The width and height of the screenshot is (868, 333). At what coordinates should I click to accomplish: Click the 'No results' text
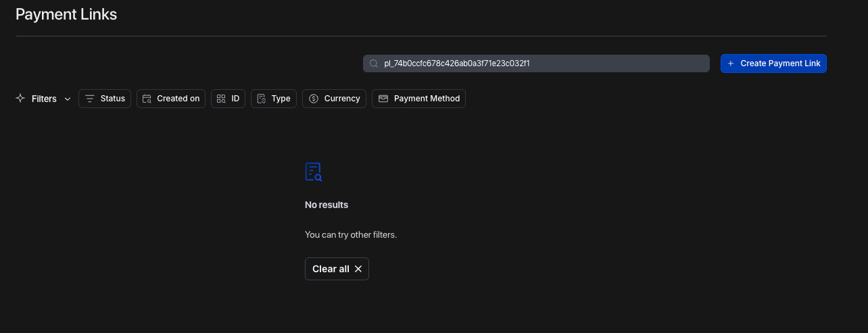click(327, 205)
